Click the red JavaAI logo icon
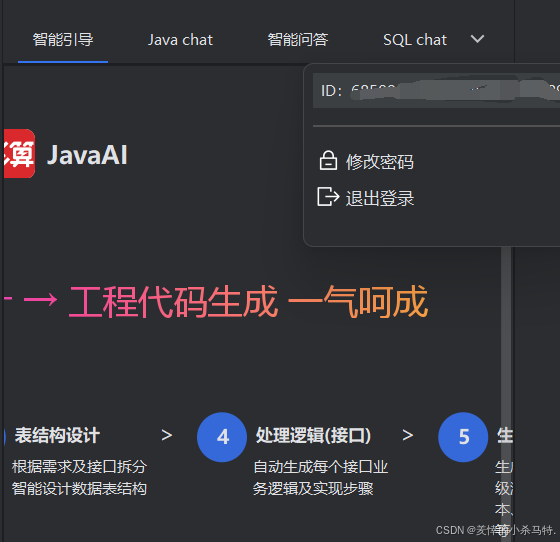The width and height of the screenshot is (560, 542). pyautogui.click(x=19, y=154)
